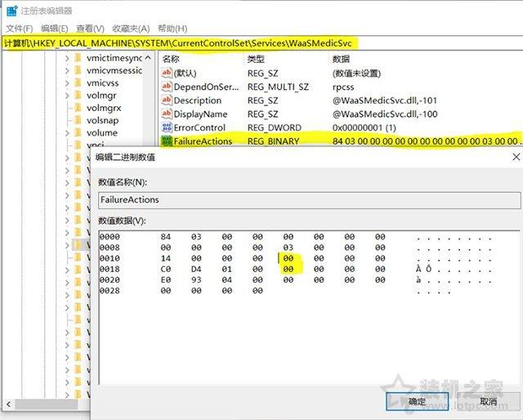Expand the vmicvmsession tree node
Viewport: 523px width, 420px height.
[x=67, y=71]
